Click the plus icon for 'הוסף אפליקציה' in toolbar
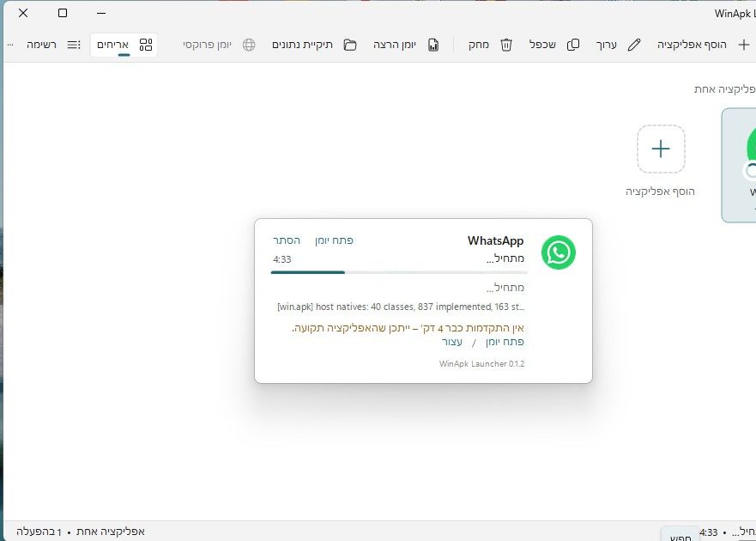The width and height of the screenshot is (756, 541). (743, 45)
